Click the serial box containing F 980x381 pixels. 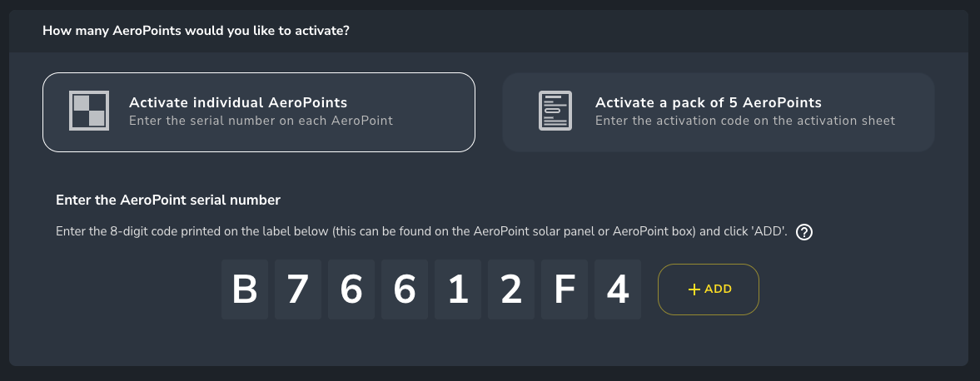coord(565,289)
